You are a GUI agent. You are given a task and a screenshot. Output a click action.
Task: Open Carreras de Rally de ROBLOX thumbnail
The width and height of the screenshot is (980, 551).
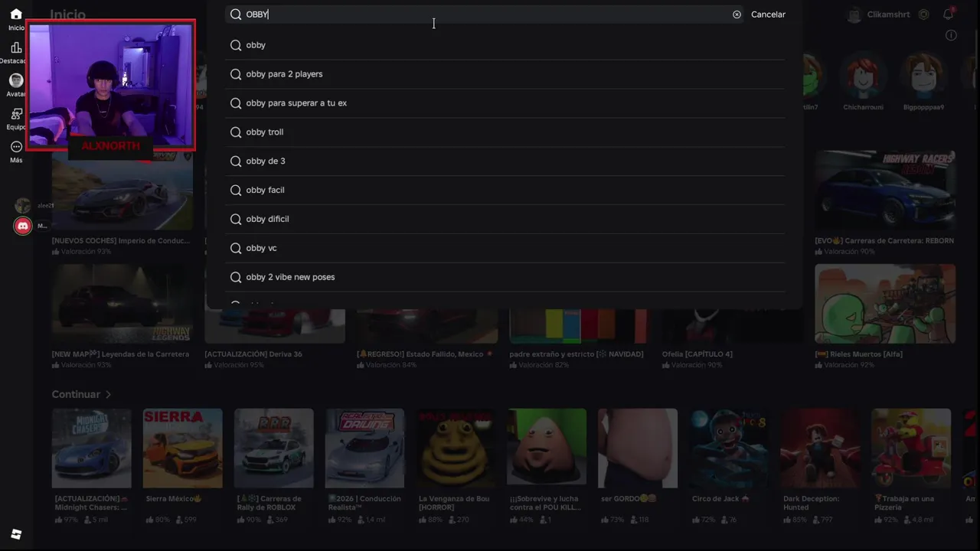[x=273, y=448]
